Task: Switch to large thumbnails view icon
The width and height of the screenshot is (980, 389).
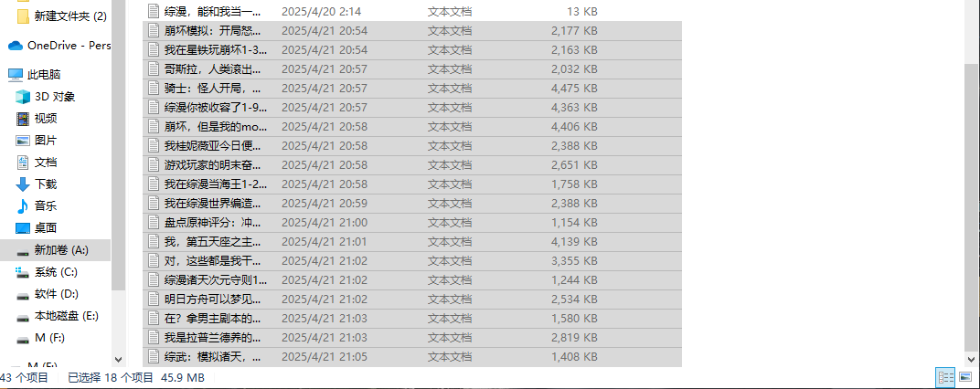Action: [965, 377]
